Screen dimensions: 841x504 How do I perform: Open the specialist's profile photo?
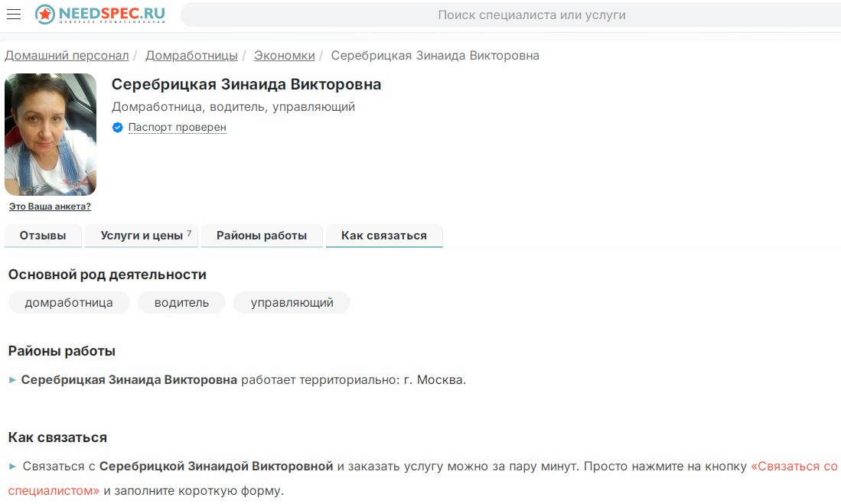pos(51,135)
